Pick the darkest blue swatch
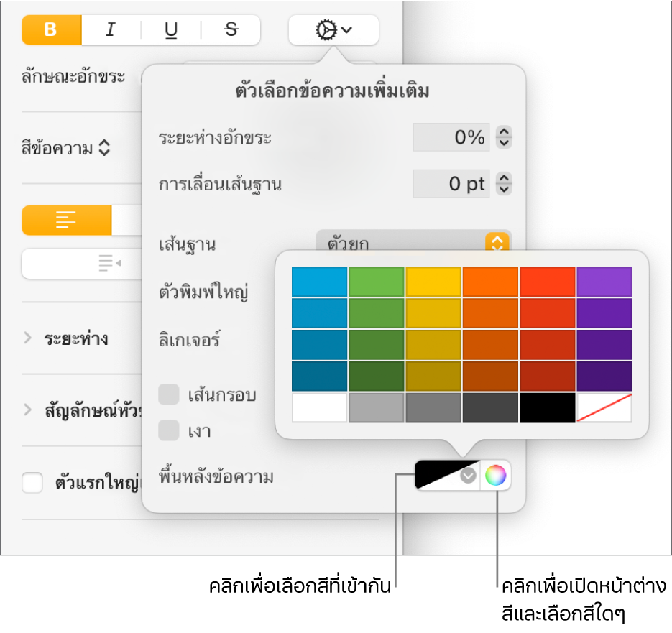Screen dimensions: 672x633 [x=319, y=376]
